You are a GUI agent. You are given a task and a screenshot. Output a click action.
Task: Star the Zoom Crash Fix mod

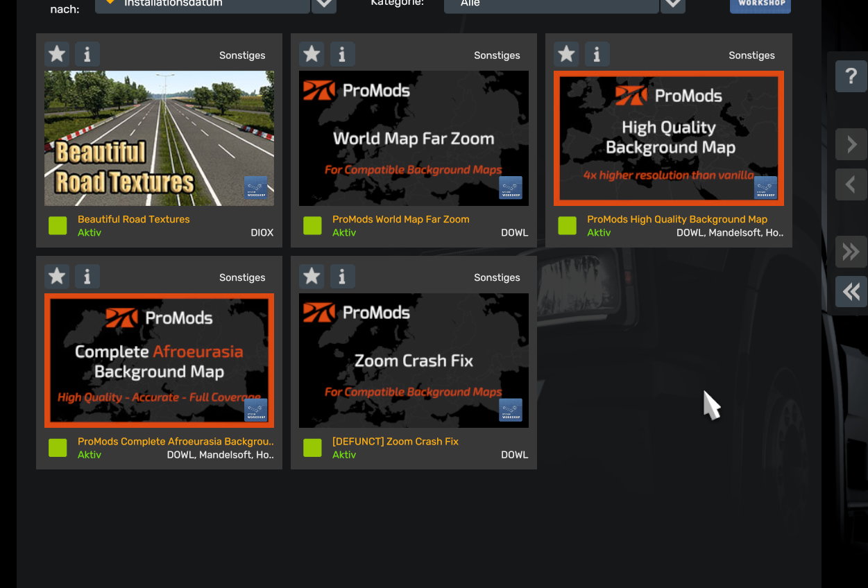(x=311, y=276)
